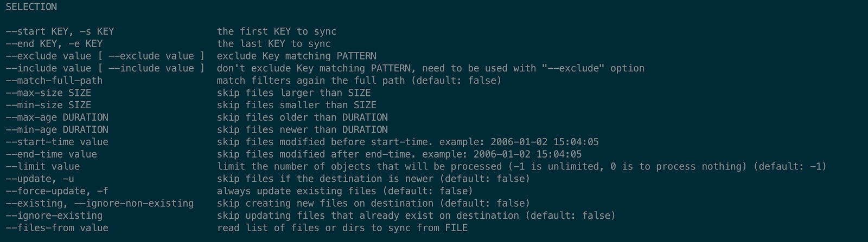Click the --limit value option
868x242 pixels.
tap(42, 167)
